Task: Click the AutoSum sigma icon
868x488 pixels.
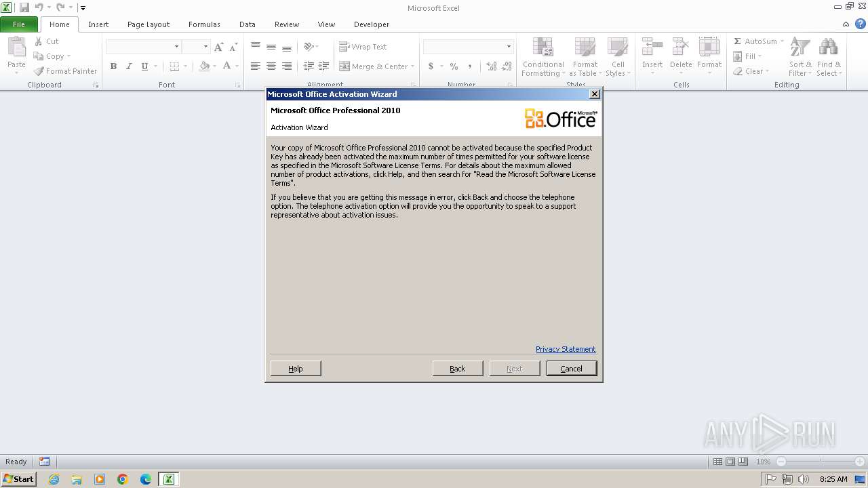Action: point(737,41)
